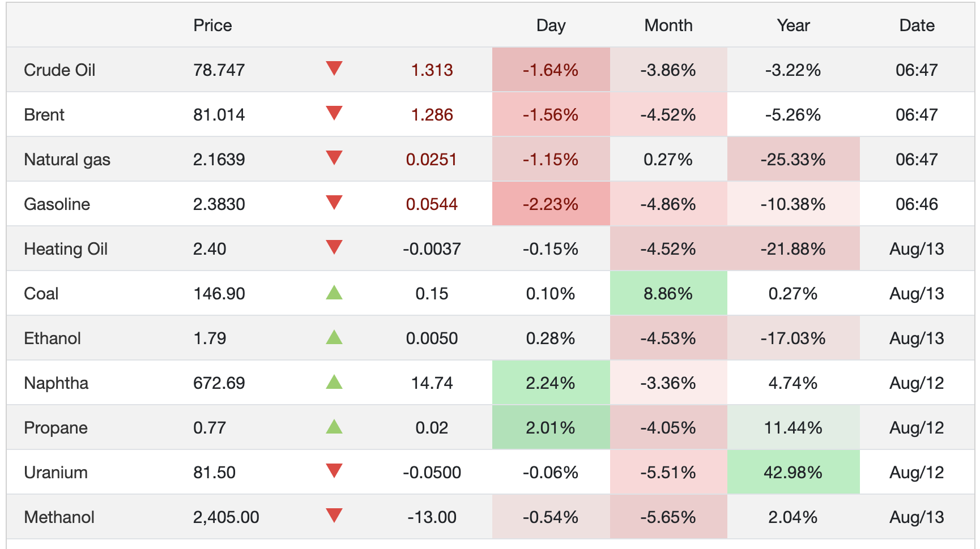The width and height of the screenshot is (980, 549).
Task: Click Propane day change 2.01%
Action: click(551, 428)
